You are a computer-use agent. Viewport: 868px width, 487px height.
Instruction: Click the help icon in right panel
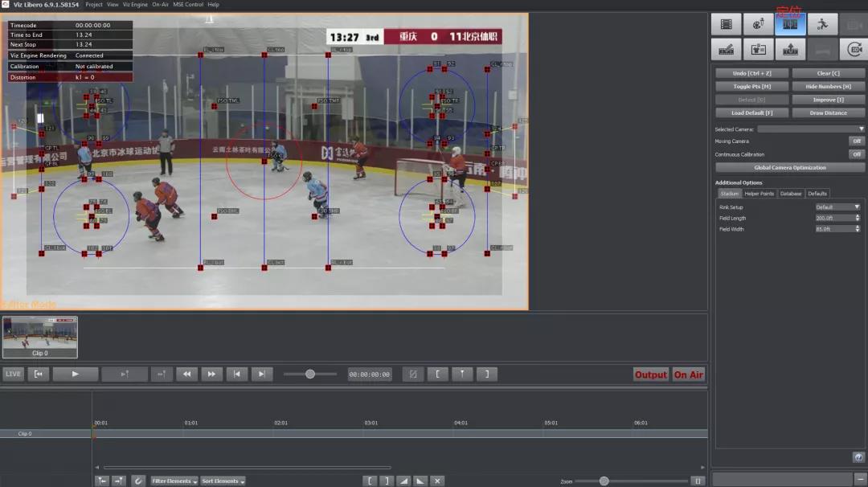point(858,457)
